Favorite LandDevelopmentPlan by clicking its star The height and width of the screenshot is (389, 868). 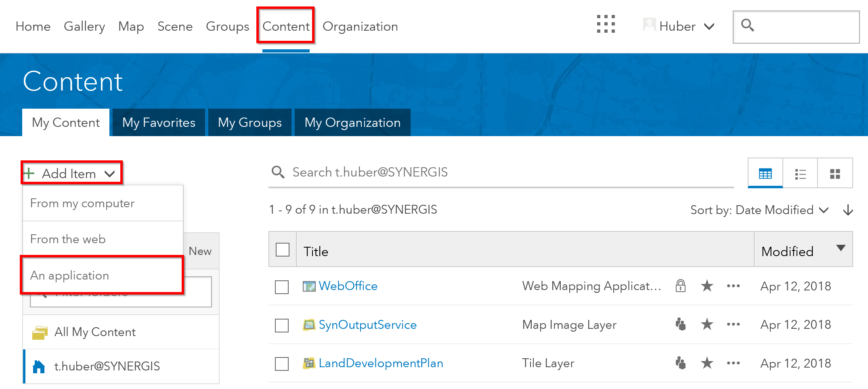point(707,363)
